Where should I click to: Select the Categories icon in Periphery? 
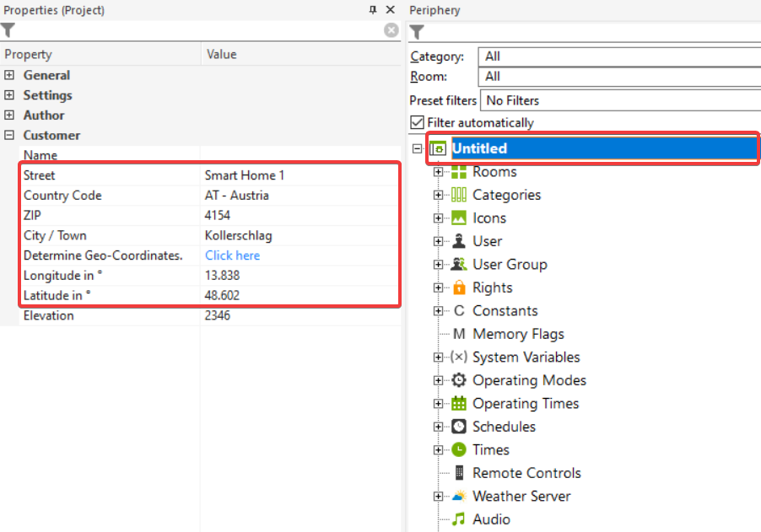[459, 195]
